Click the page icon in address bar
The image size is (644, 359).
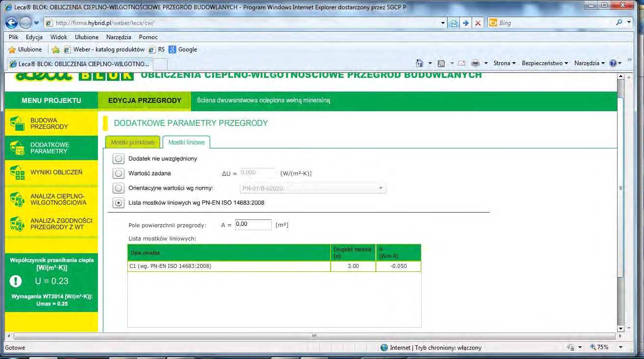[x=48, y=23]
